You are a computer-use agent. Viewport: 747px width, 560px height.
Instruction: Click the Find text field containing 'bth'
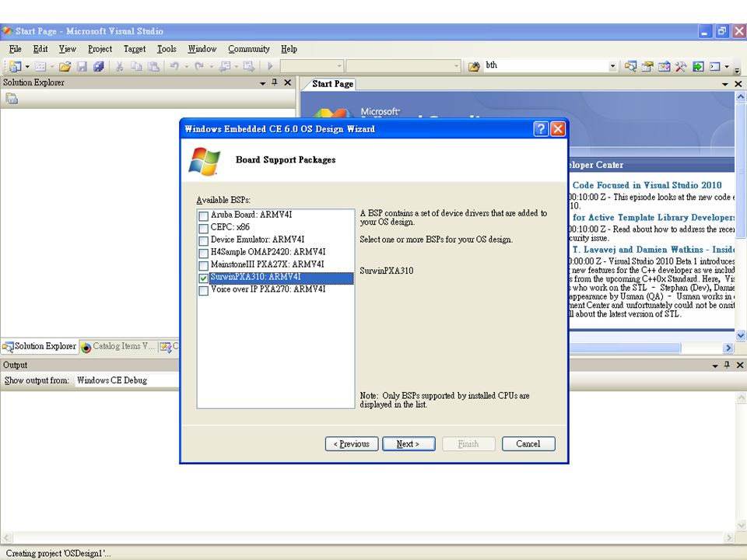pos(545,65)
